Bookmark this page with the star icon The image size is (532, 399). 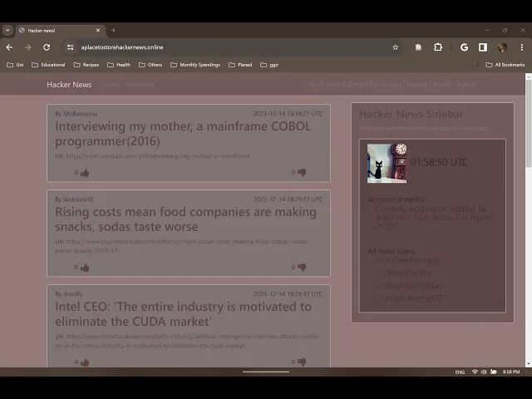[x=396, y=47]
